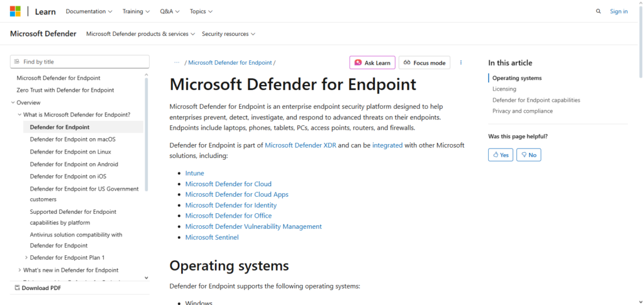Open Microsoft Defender for Identity link
644x305 pixels.
click(231, 205)
